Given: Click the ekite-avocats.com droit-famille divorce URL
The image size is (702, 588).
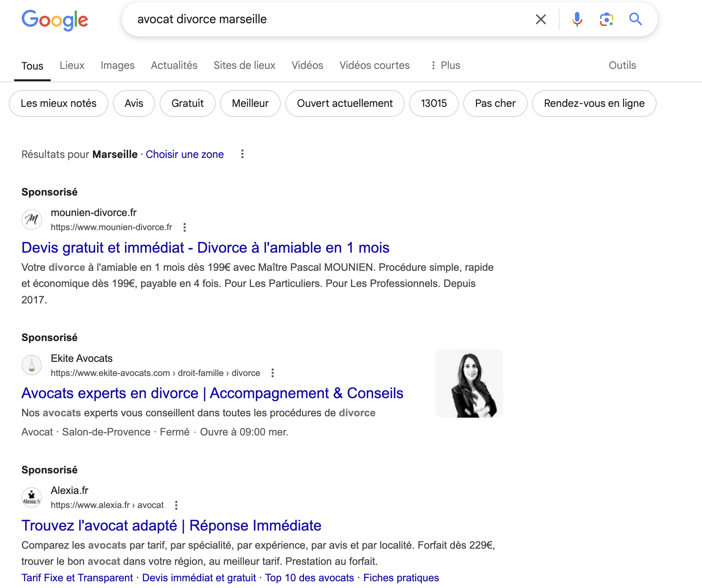Looking at the screenshot, I should click(156, 373).
